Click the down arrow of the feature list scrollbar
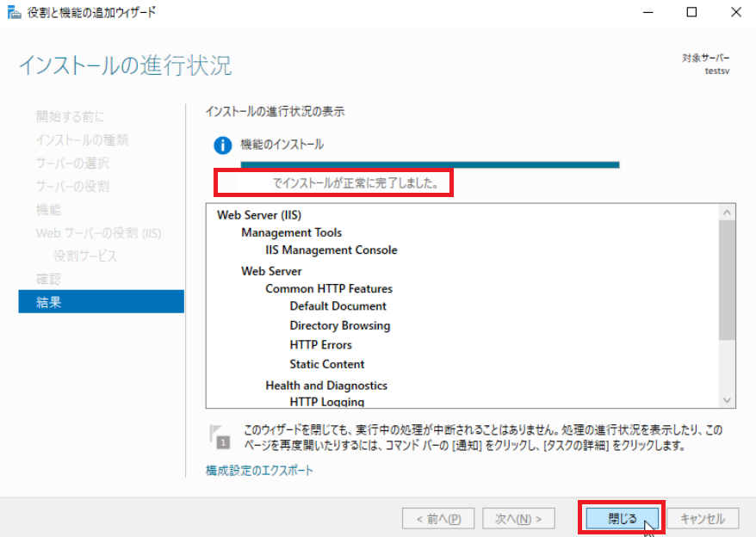Image resolution: width=756 pixels, height=537 pixels. [727, 400]
